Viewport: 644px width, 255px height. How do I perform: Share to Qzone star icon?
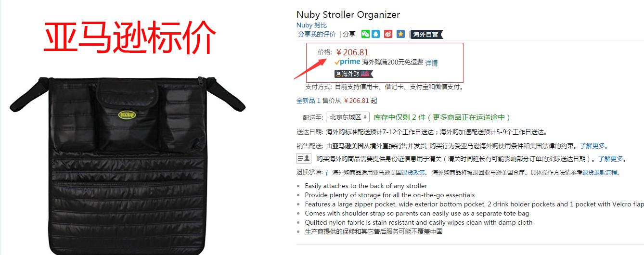(x=400, y=34)
